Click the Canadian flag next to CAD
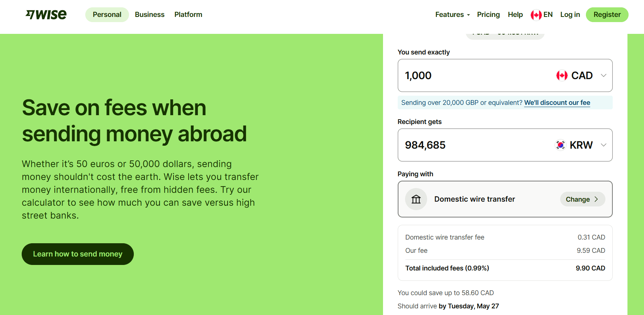Screen dimensions: 644x315 (562, 75)
